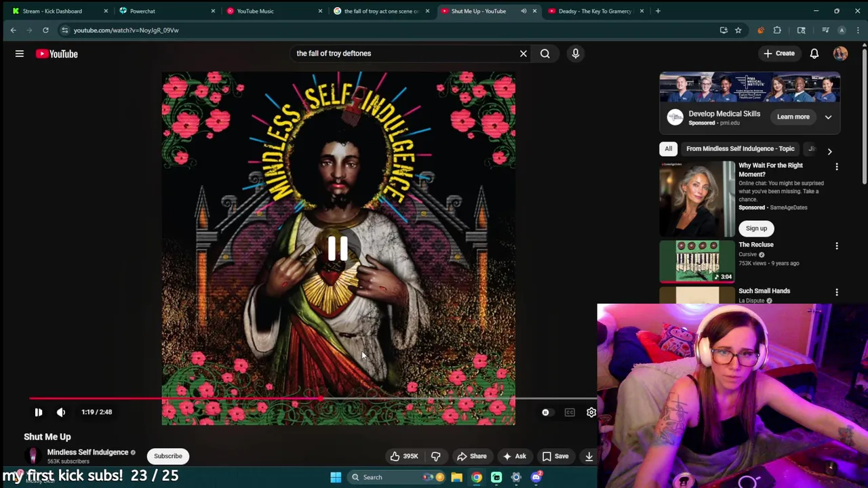Open the YouTube account avatar menu

pyautogui.click(x=840, y=54)
